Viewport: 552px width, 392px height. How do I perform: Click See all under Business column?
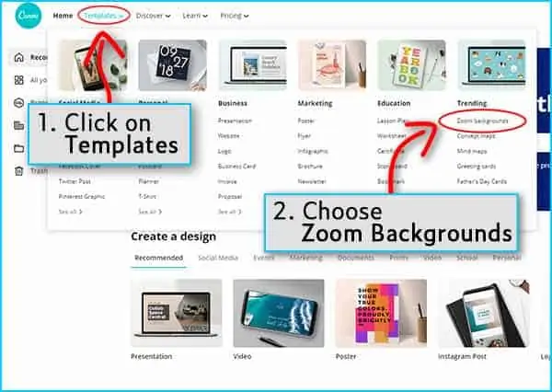(230, 212)
